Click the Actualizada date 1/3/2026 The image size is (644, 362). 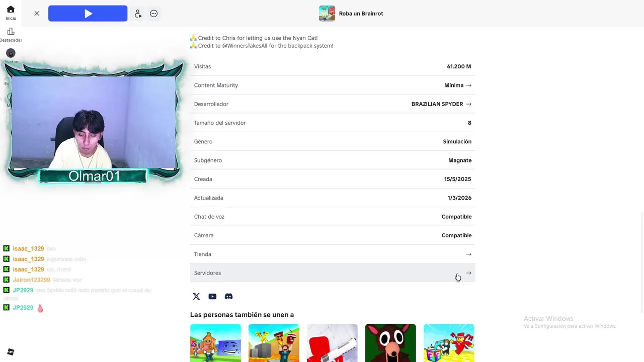459,198
